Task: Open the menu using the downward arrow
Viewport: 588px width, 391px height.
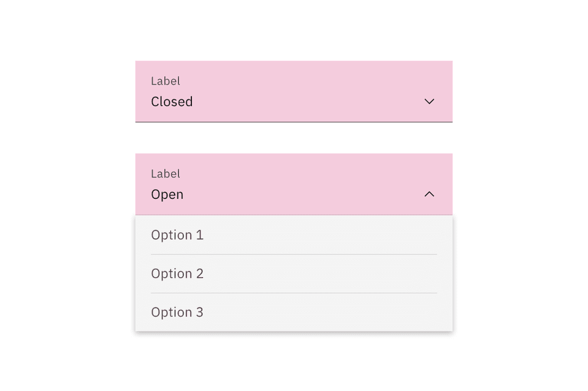Action: [429, 101]
